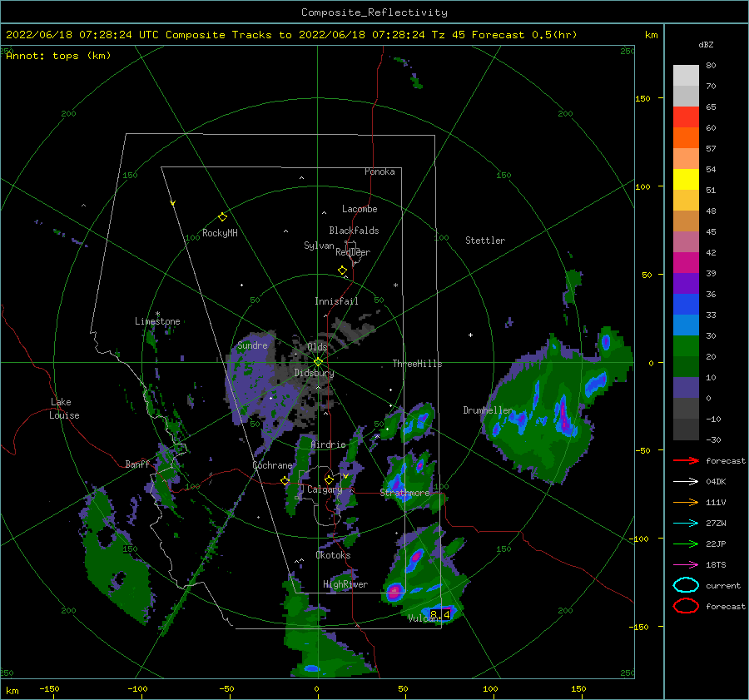This screenshot has width=749, height=700.
Task: Click the Stettler city label
Action: (x=485, y=241)
